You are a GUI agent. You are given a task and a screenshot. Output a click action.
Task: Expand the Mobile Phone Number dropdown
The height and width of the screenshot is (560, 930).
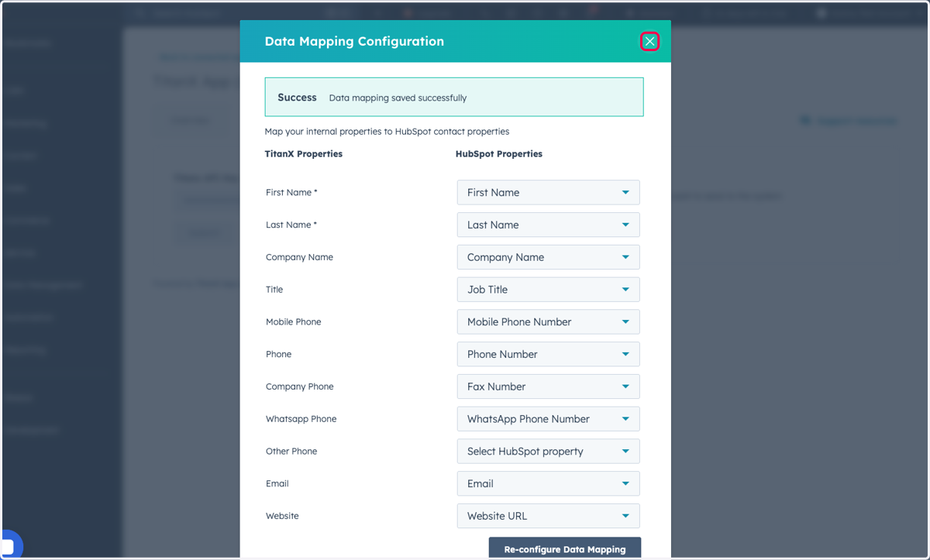coord(548,321)
